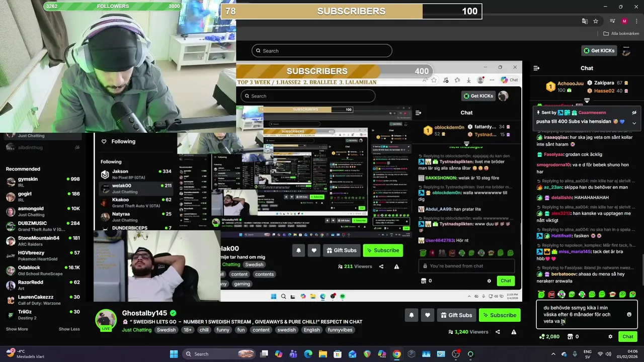The width and height of the screenshot is (644, 362).
Task: Share the stream via share icon
Action: [498, 332]
